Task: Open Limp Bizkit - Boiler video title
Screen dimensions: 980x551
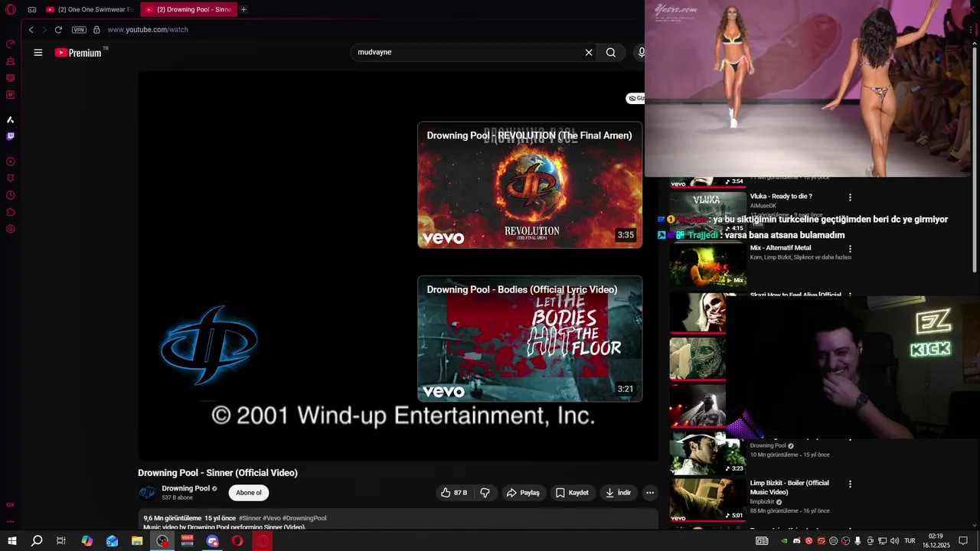Action: point(789,487)
